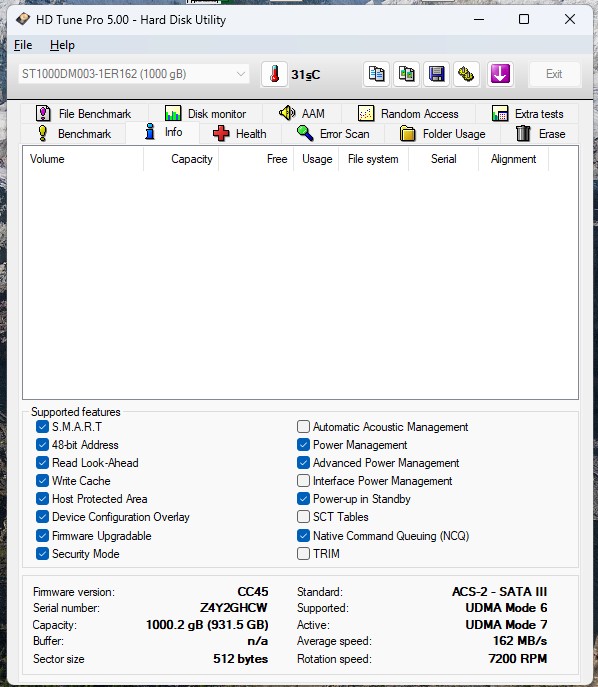Toggle the Native Command Queuing (NCQ) checkbox

(x=303, y=535)
